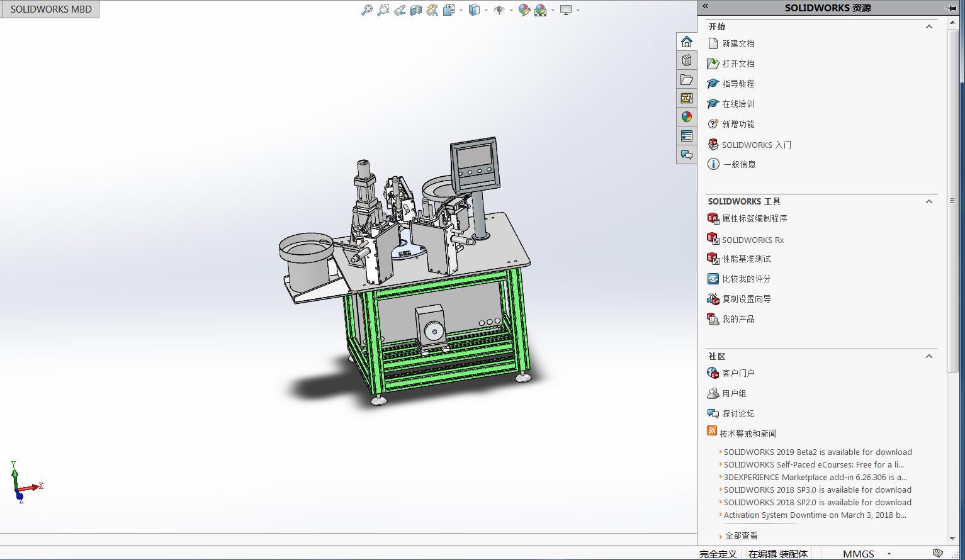Screen dimensions: 965x560
Task: Open SOLIDWORKS 2019 Beta2 download news link
Action: click(817, 452)
